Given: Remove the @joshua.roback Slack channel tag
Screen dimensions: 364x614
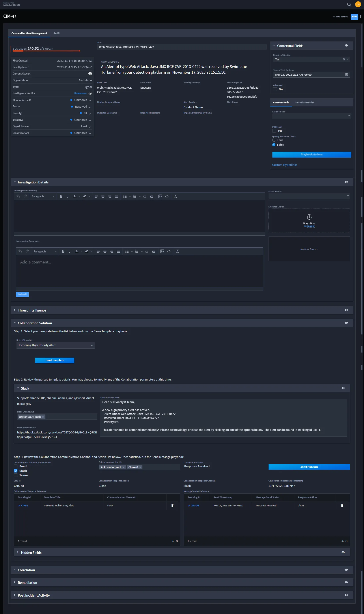Looking at the screenshot, I should [43, 417].
